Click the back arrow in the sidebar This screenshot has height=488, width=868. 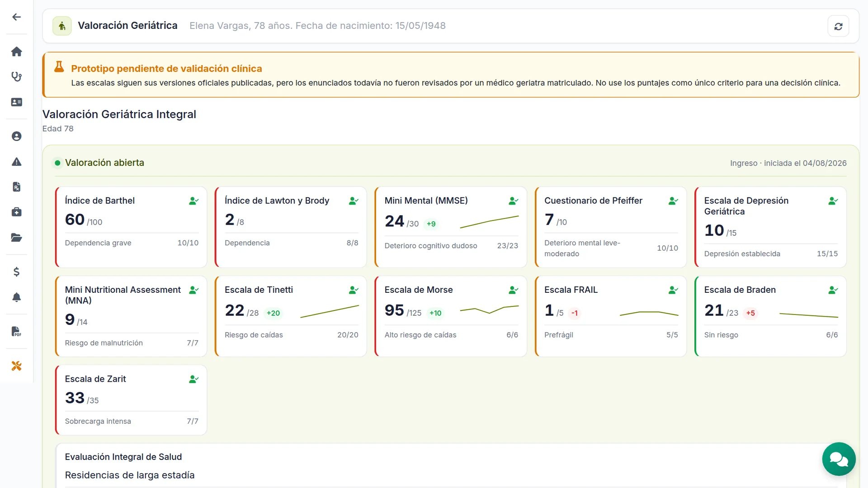[x=16, y=17]
